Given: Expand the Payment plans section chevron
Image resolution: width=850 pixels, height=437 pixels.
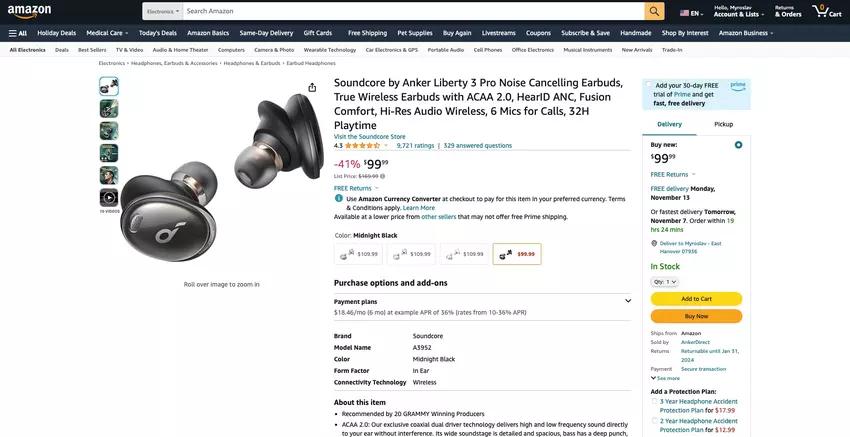Looking at the screenshot, I should point(628,301).
